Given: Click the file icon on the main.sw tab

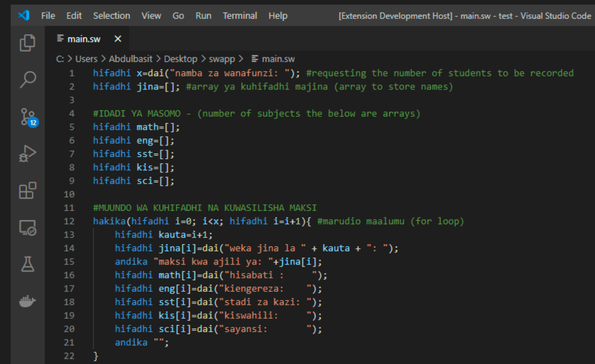Looking at the screenshot, I should [x=60, y=38].
